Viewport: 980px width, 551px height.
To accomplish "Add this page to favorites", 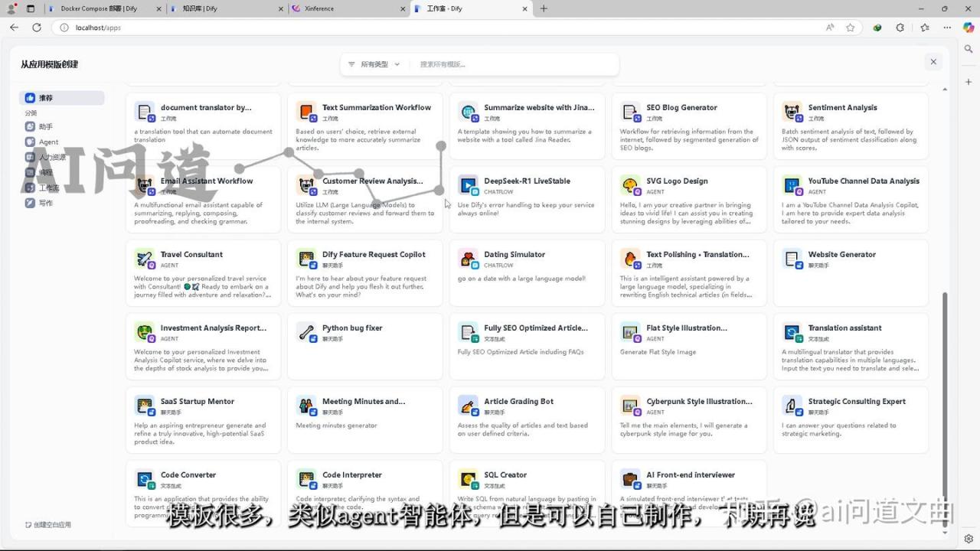I will (x=850, y=28).
